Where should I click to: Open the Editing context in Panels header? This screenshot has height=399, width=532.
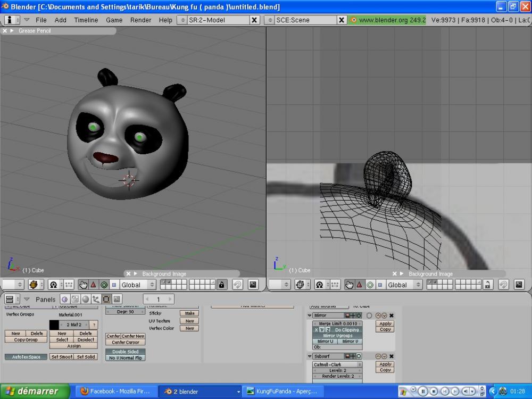tap(106, 299)
